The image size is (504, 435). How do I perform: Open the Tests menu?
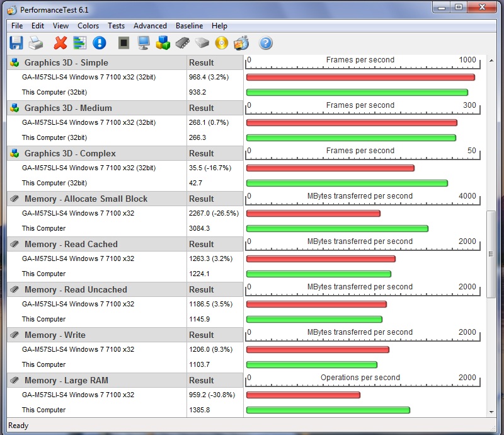pyautogui.click(x=116, y=26)
